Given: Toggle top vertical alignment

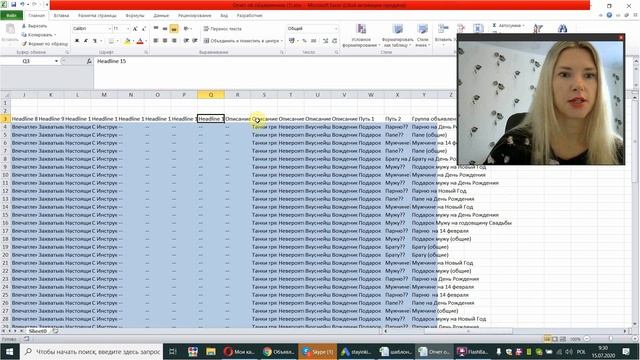Looking at the screenshot, I should click(x=156, y=29).
